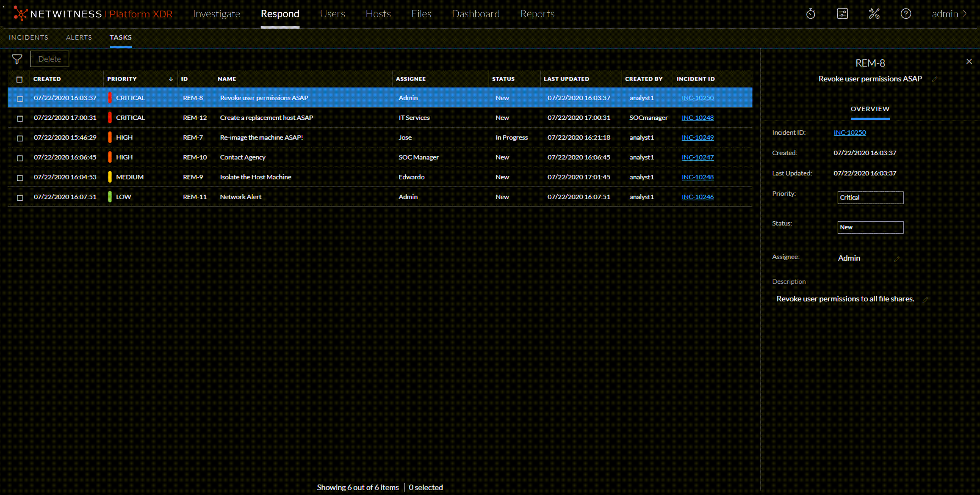Image resolution: width=980 pixels, height=495 pixels.
Task: Open the admin tools wrench icon
Action: [x=874, y=14]
